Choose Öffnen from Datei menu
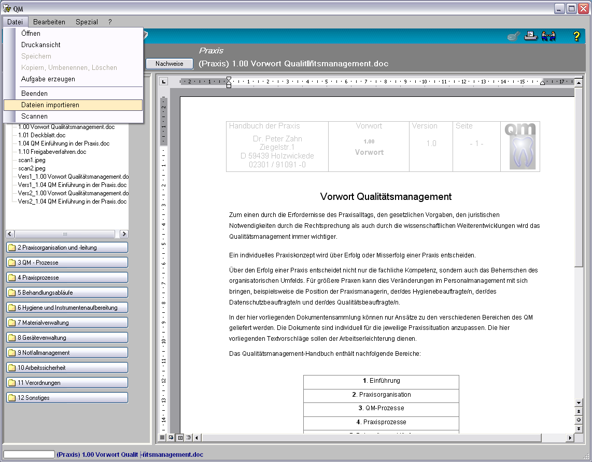 73,33
